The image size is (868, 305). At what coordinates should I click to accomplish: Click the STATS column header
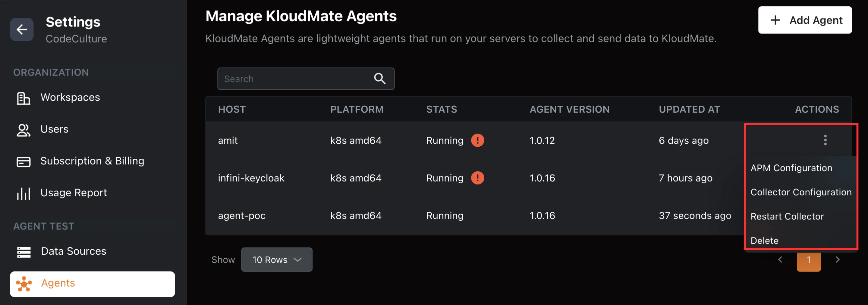(x=442, y=109)
